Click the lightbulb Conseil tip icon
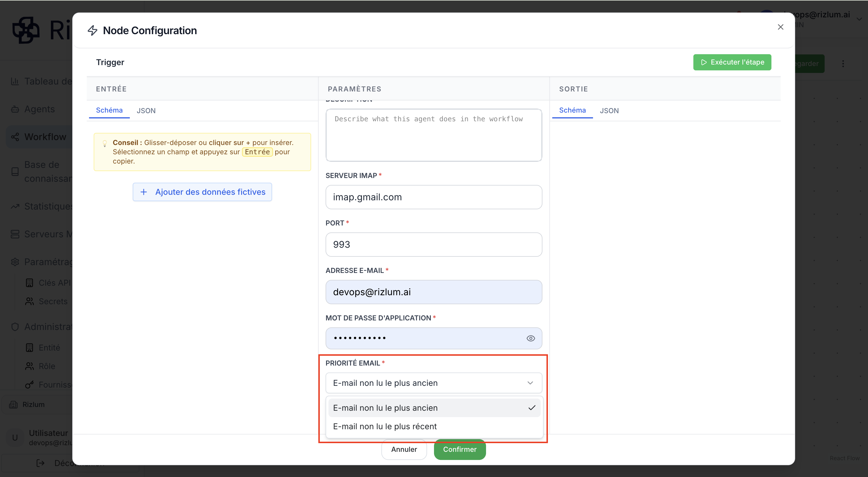This screenshot has width=868, height=477. coord(105,143)
